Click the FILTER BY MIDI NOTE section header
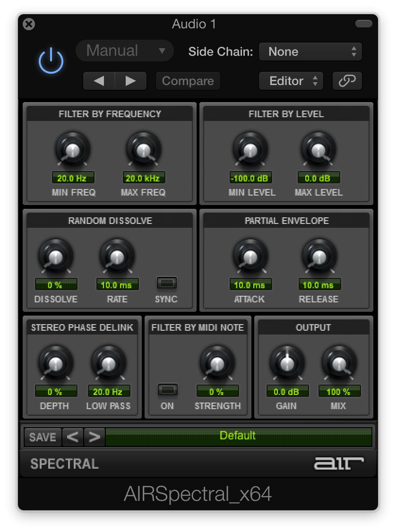 tap(198, 328)
